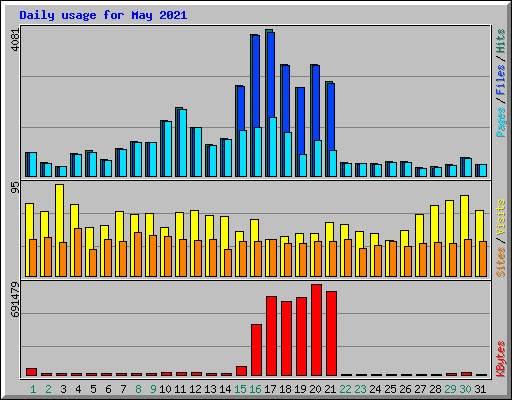Click the cyan pages bar for day 10
Image resolution: width=512 pixels, height=400 pixels.
pyautogui.click(x=168, y=149)
